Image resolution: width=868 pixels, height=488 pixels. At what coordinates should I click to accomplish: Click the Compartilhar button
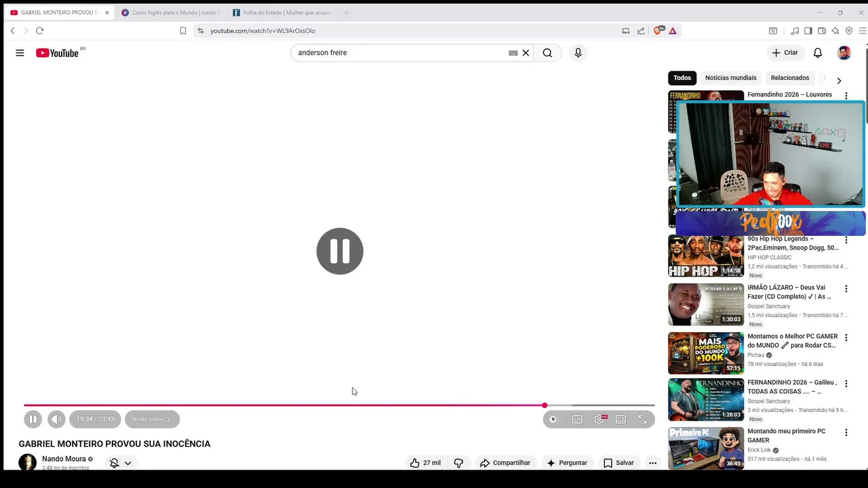pyautogui.click(x=505, y=463)
